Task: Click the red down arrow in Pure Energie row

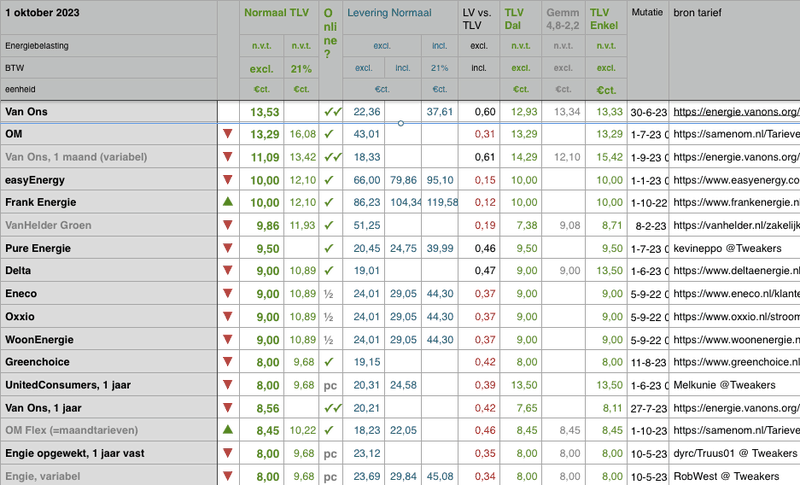Action: tap(228, 248)
